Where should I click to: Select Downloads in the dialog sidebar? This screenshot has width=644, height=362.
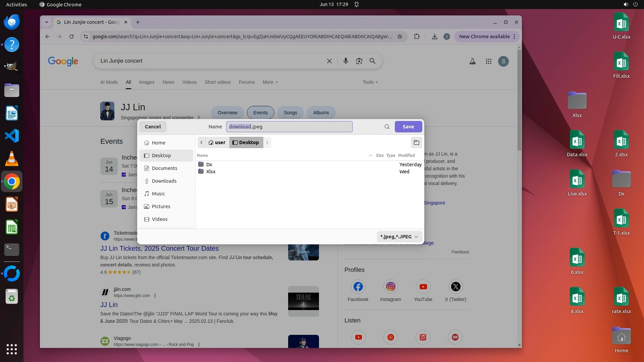pyautogui.click(x=164, y=181)
